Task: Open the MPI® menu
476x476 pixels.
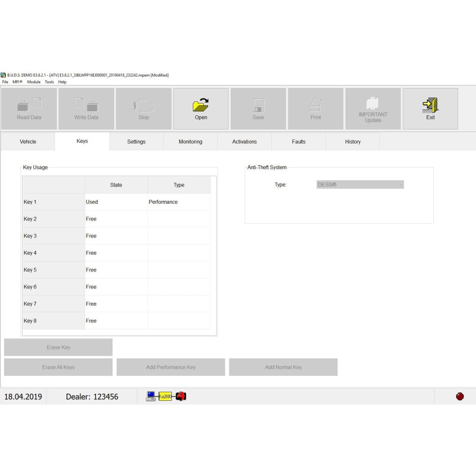Action: click(x=18, y=82)
